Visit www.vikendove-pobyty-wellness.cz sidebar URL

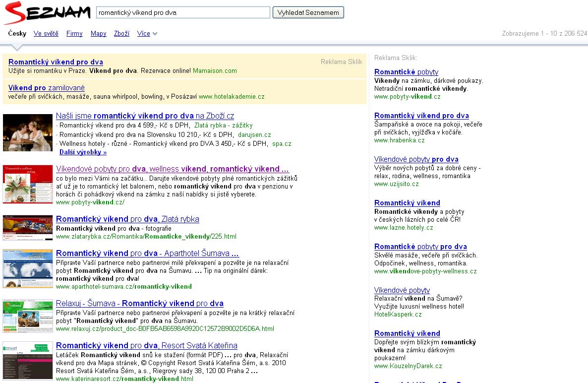(425, 271)
